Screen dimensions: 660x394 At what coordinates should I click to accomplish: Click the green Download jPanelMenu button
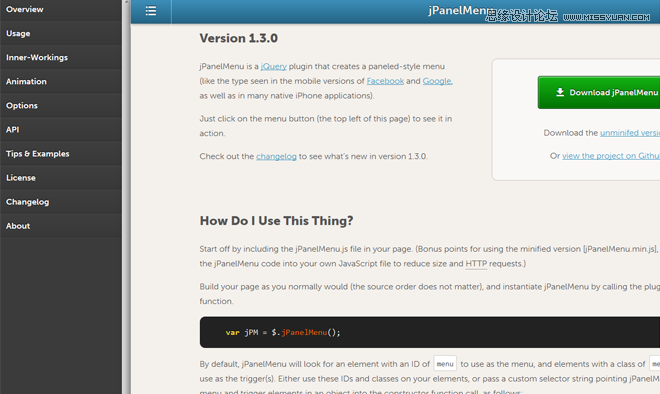point(599,92)
